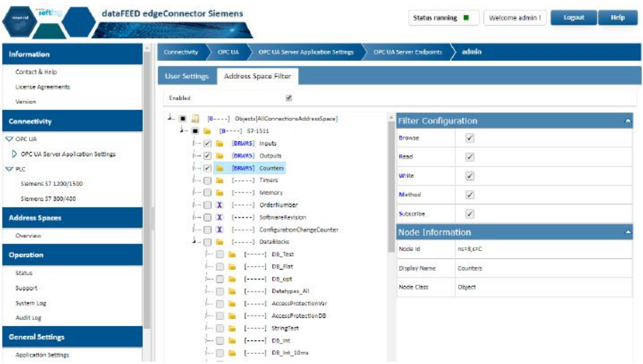Viewport: 643px width, 364px height.
Task: Click the Outputs folder icon
Action: pyautogui.click(x=219, y=156)
